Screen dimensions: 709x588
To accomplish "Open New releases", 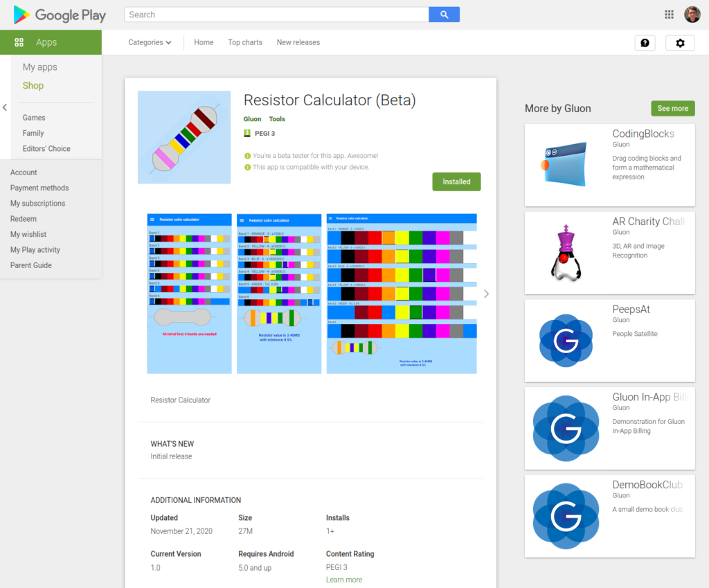I will click(298, 42).
